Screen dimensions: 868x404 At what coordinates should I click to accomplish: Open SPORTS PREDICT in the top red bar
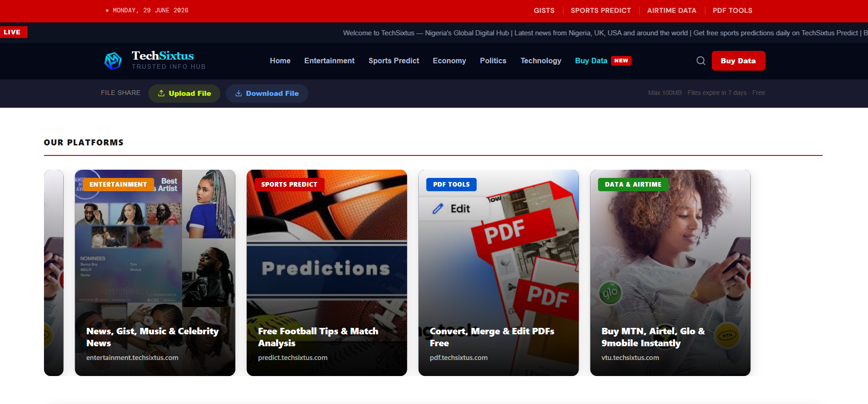coord(601,11)
